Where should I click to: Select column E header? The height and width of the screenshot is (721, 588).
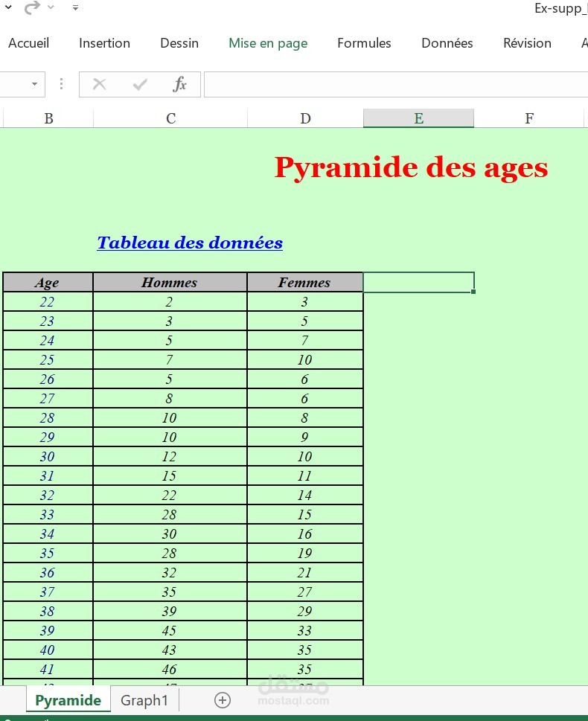pos(419,118)
